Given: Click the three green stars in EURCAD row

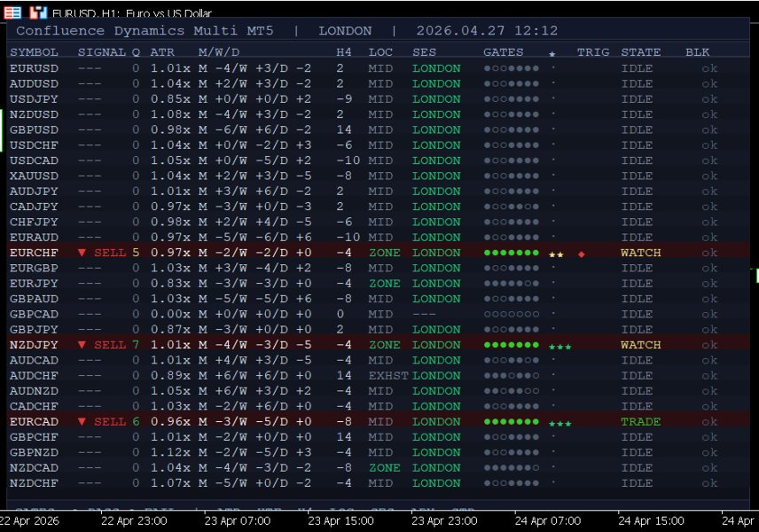Looking at the screenshot, I should point(560,424).
